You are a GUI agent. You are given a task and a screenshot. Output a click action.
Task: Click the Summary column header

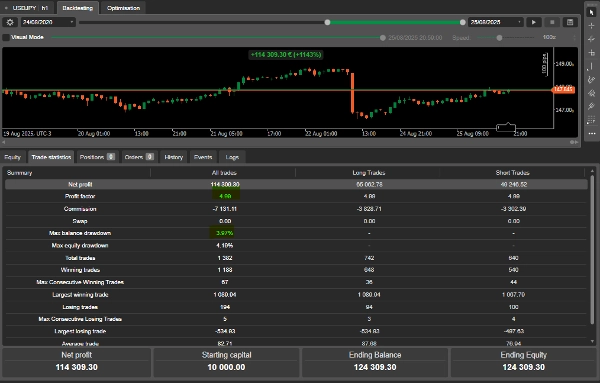pos(20,173)
